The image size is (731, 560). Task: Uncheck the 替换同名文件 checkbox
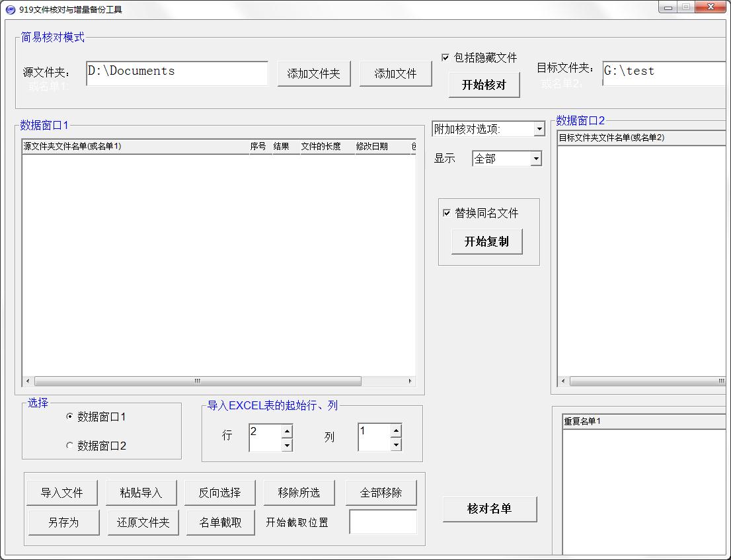447,213
